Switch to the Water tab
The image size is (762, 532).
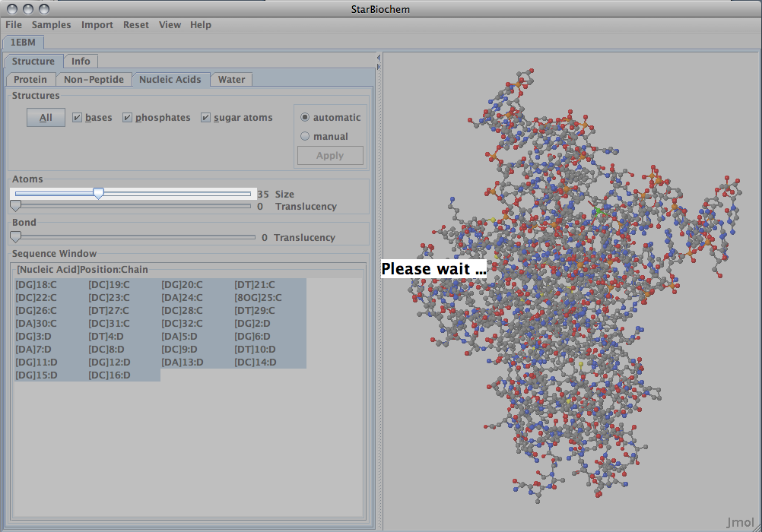tap(231, 79)
